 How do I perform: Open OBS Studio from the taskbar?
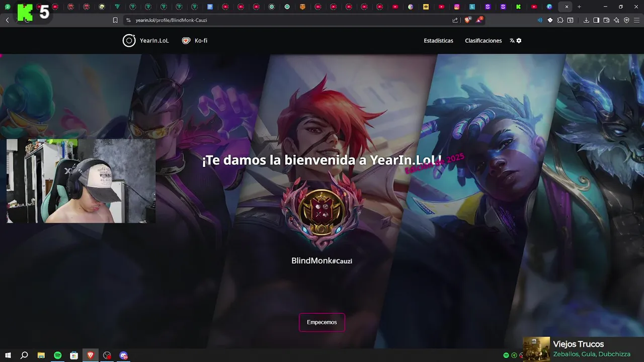tap(107, 355)
